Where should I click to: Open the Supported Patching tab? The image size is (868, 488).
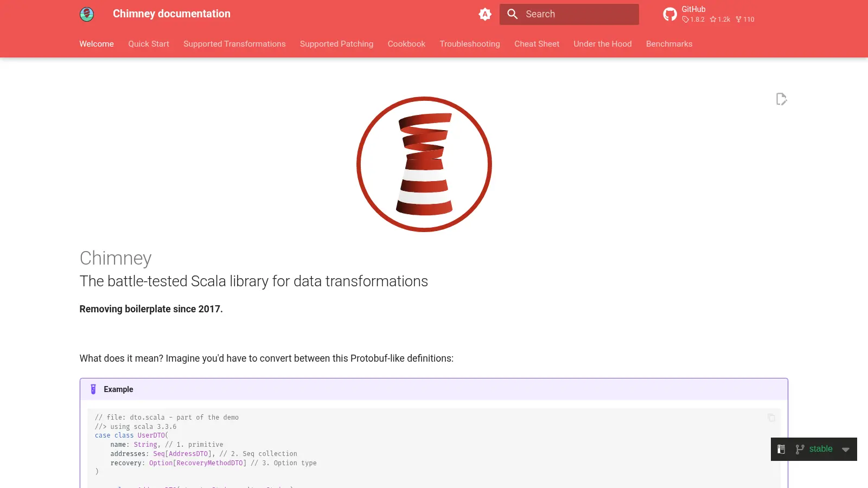336,44
